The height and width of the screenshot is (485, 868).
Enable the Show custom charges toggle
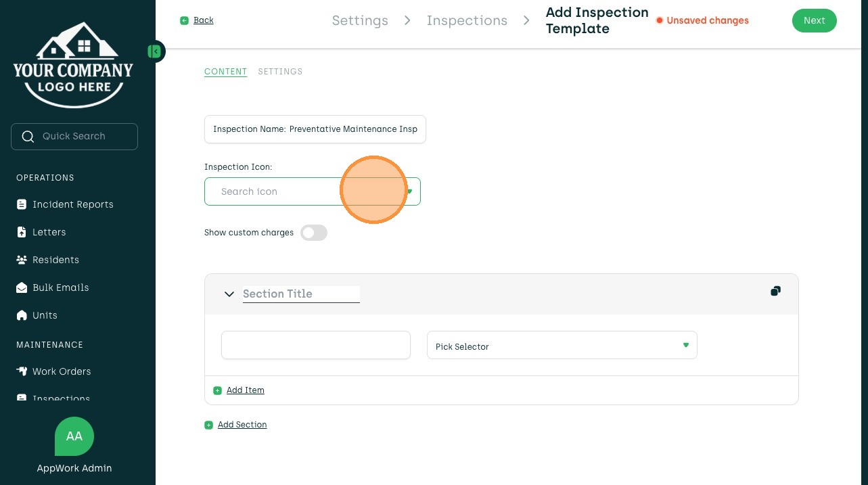314,233
